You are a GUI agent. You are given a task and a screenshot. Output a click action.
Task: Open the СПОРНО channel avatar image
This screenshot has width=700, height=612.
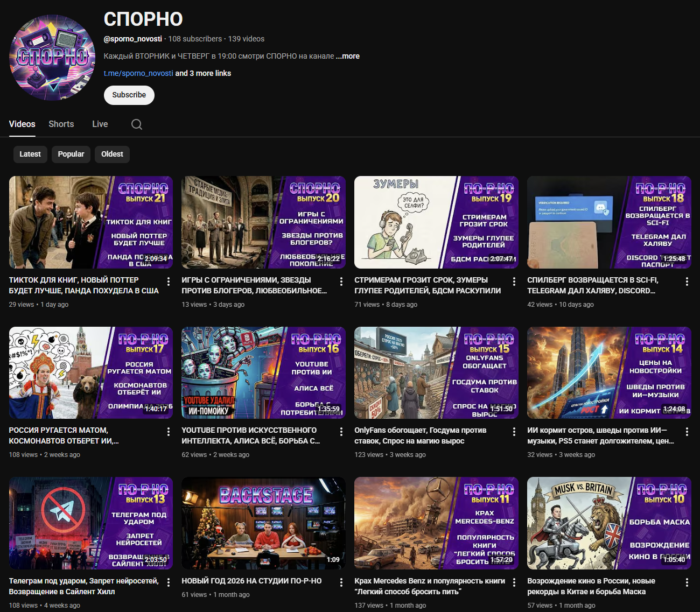pyautogui.click(x=52, y=58)
